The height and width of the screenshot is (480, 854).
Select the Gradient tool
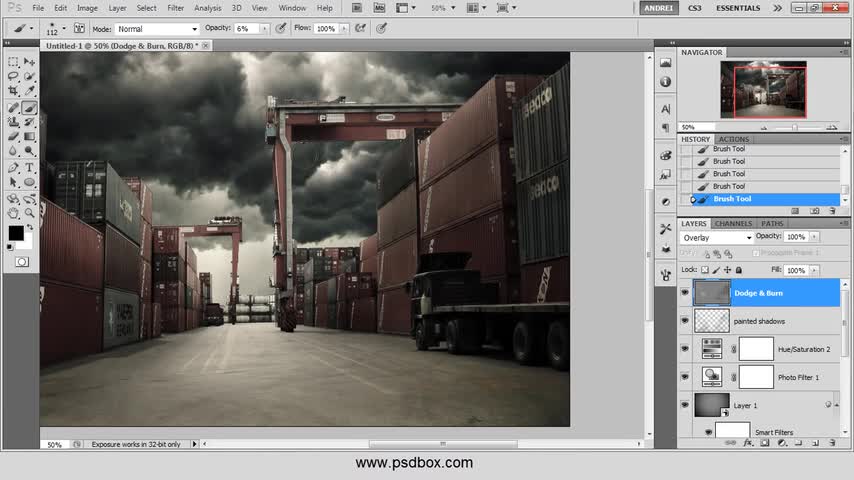click(29, 136)
